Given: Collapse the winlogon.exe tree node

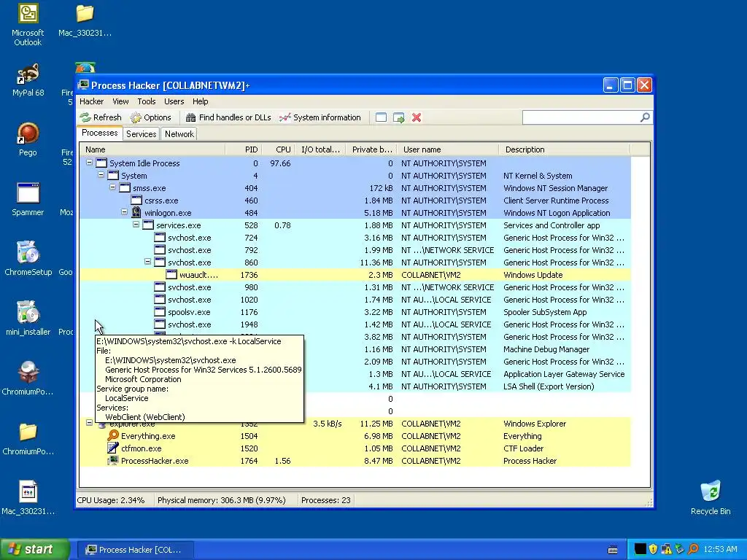Looking at the screenshot, I should tap(124, 212).
